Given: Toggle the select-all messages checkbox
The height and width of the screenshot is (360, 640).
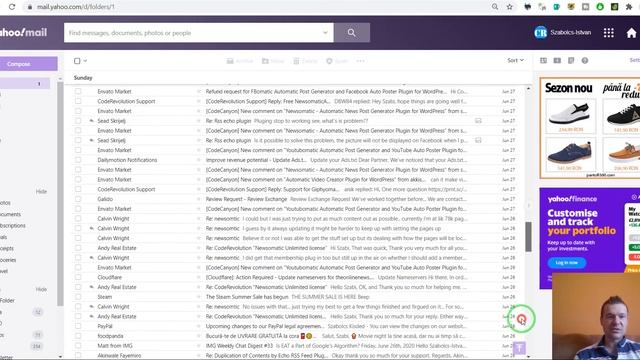Looking at the screenshot, I should (77, 61).
